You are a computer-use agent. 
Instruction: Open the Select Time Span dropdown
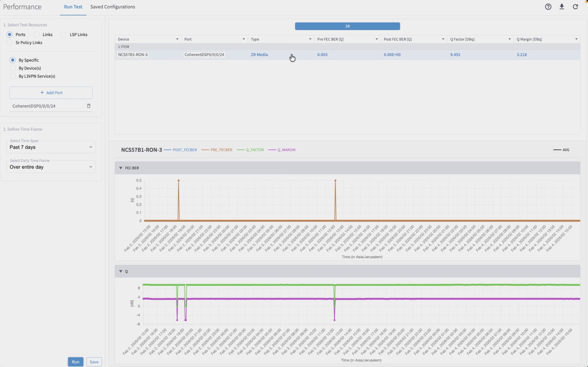point(51,147)
